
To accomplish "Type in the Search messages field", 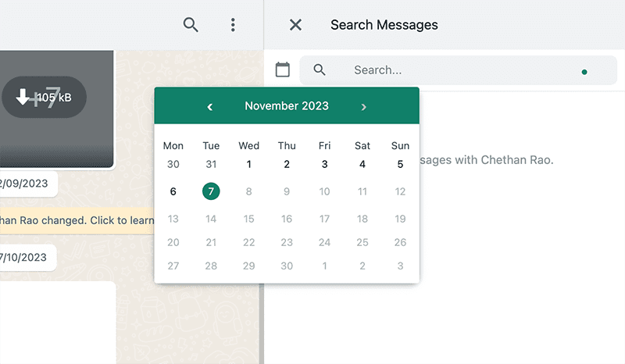I will (x=461, y=70).
